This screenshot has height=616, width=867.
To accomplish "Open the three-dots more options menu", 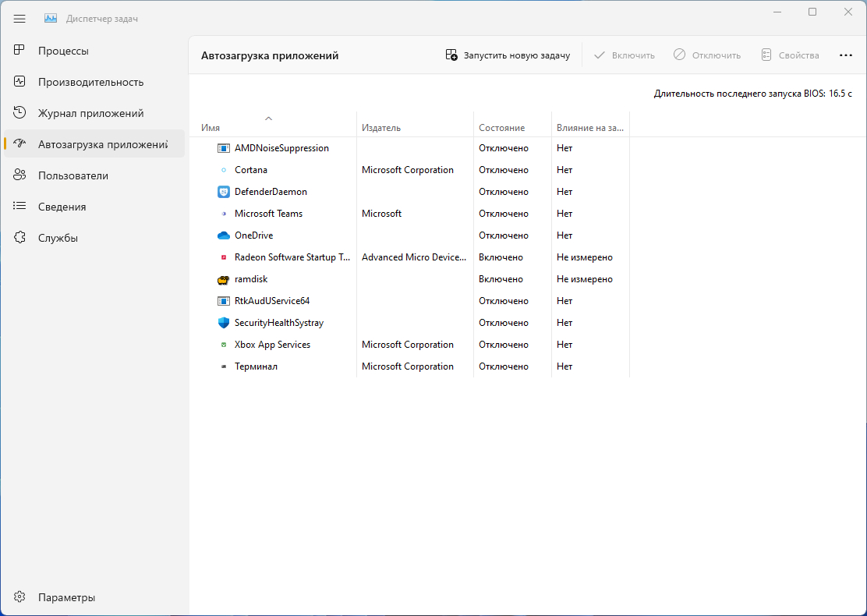I will click(845, 55).
